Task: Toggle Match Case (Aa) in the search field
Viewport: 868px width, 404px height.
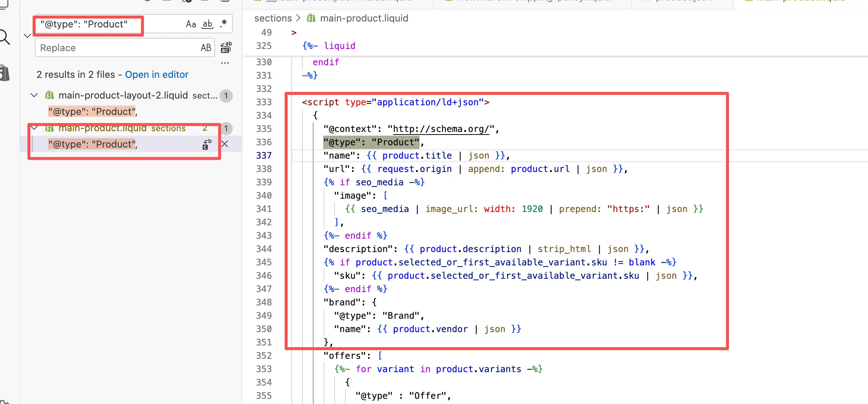Action: point(191,24)
